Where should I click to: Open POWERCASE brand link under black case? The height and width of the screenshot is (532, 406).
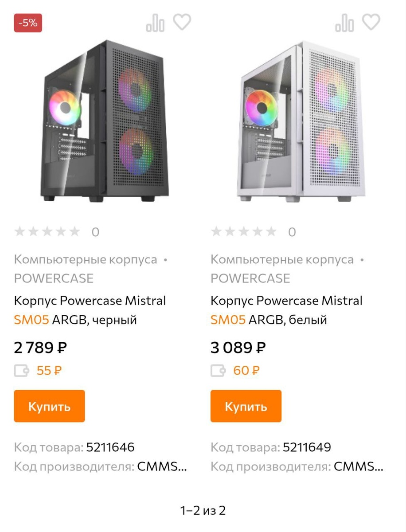(x=54, y=278)
